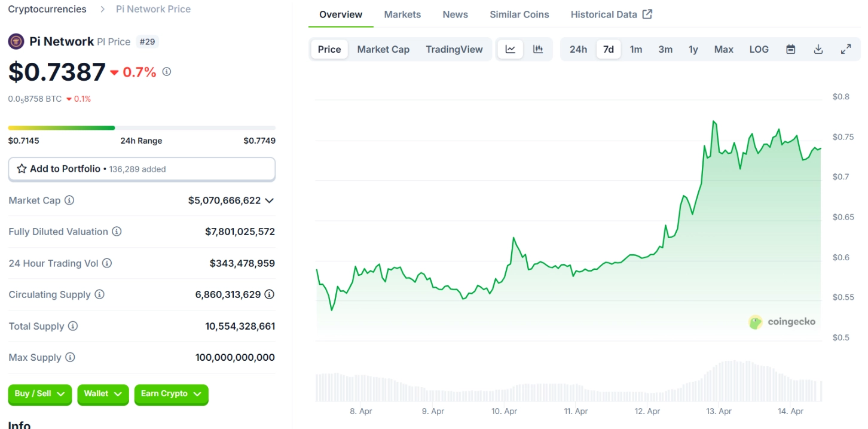This screenshot has width=868, height=429.
Task: Click the $0.7387 current price
Action: click(x=57, y=72)
